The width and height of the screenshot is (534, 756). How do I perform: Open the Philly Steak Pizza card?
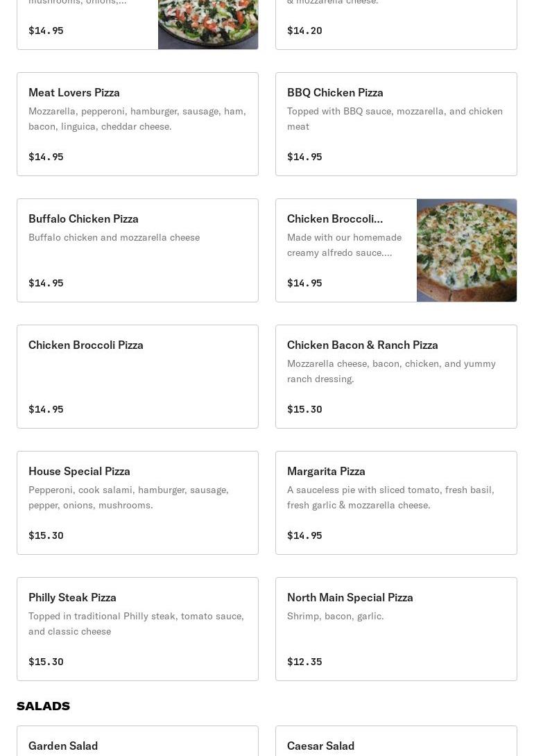click(137, 629)
